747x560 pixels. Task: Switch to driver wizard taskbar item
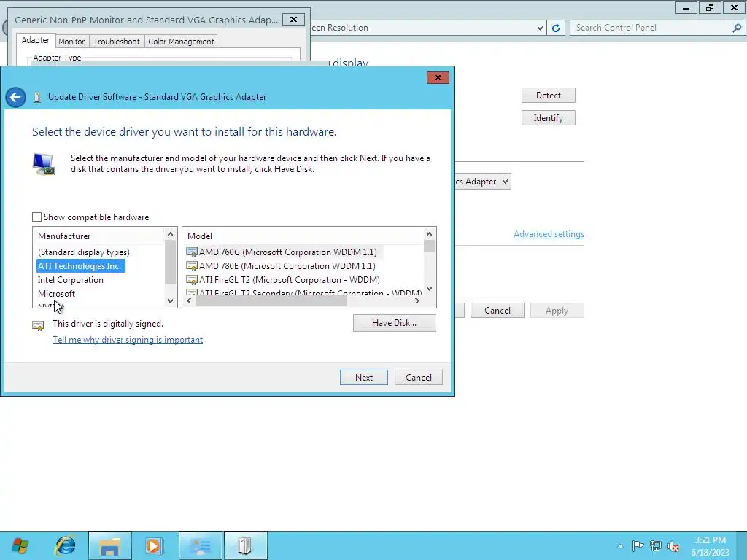245,545
